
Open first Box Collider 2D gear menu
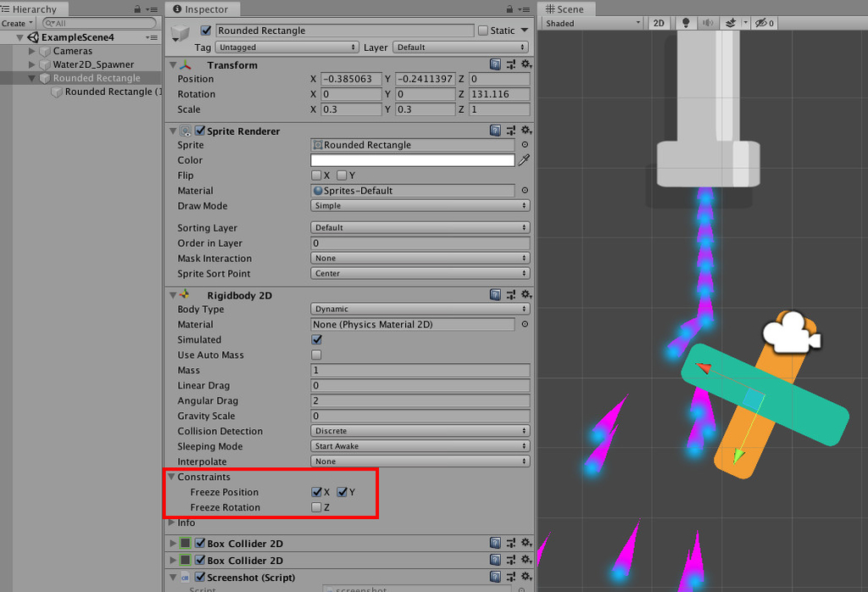[x=526, y=543]
